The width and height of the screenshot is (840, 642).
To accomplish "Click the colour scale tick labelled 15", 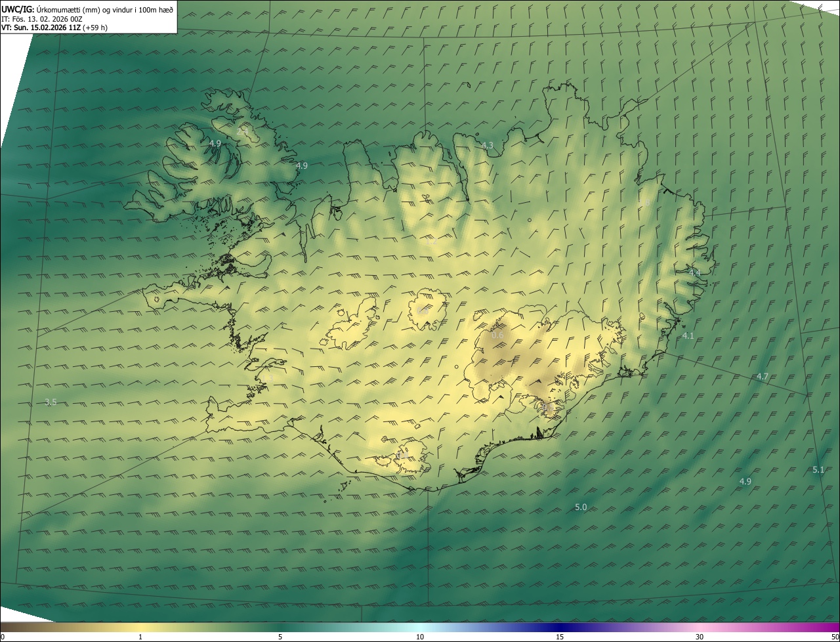I will coord(560,637).
